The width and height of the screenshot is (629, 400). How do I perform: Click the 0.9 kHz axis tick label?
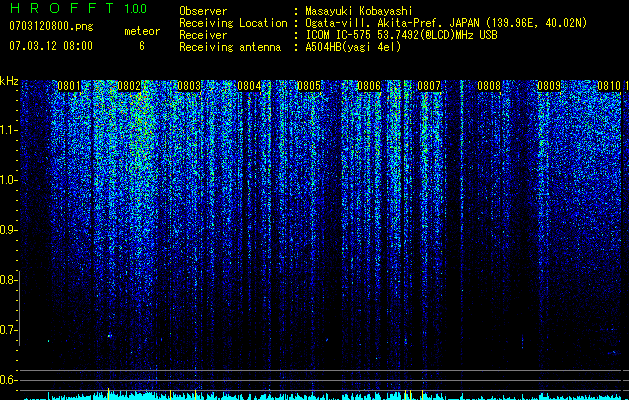pos(7,230)
